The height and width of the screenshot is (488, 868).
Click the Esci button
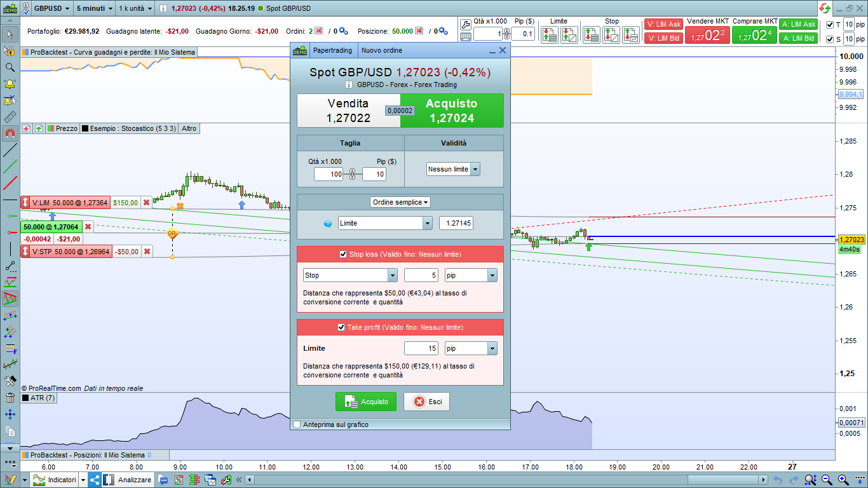tap(427, 402)
